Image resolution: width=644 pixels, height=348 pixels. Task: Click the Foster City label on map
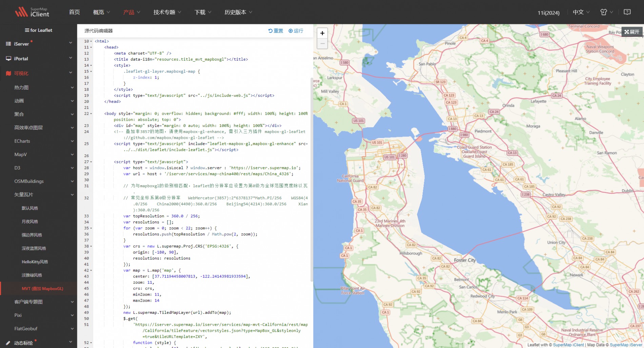465,260
